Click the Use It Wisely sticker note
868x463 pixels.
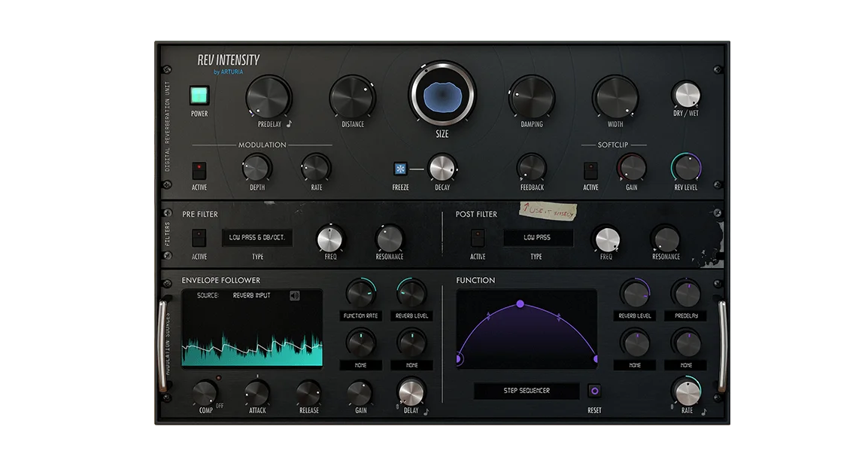(547, 211)
